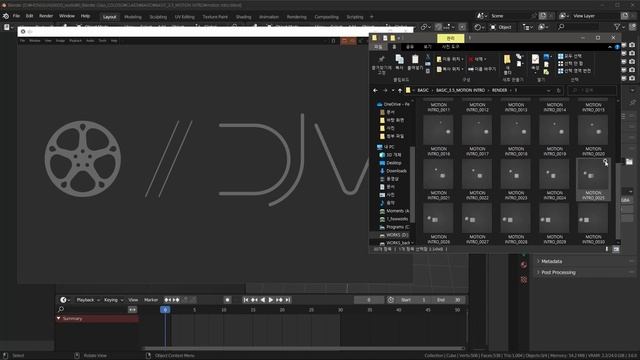Screen dimensions: 640x360
Task: Jump to next keyframe in timeline
Action: click(279, 300)
